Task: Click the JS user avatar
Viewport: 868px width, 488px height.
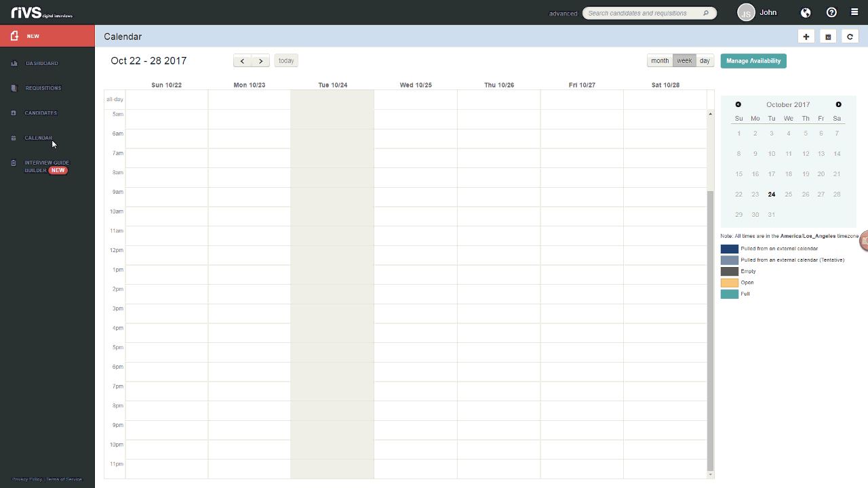Action: [746, 12]
